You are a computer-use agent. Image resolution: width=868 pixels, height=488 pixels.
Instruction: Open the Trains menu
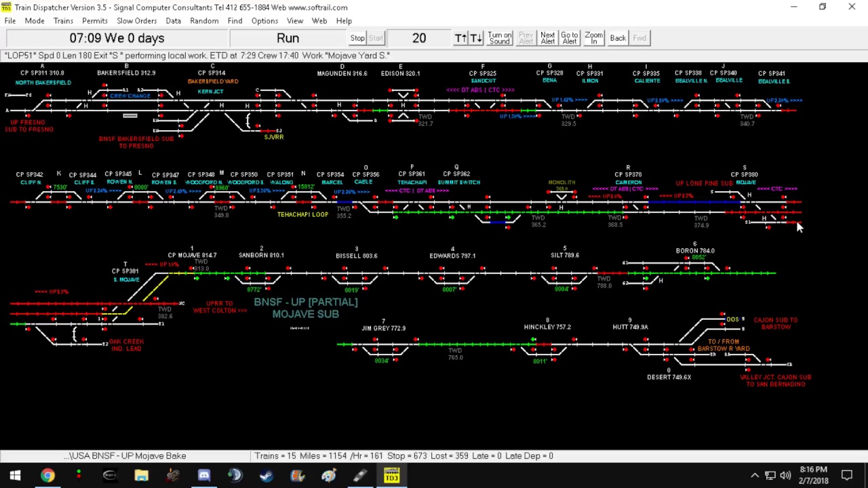(x=63, y=21)
